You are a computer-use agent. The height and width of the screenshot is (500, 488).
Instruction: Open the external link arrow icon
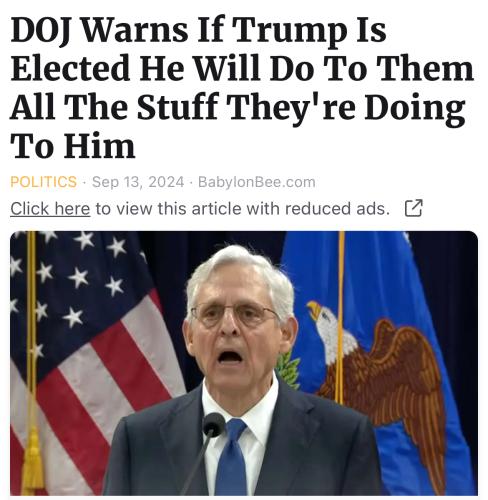pyautogui.click(x=413, y=208)
